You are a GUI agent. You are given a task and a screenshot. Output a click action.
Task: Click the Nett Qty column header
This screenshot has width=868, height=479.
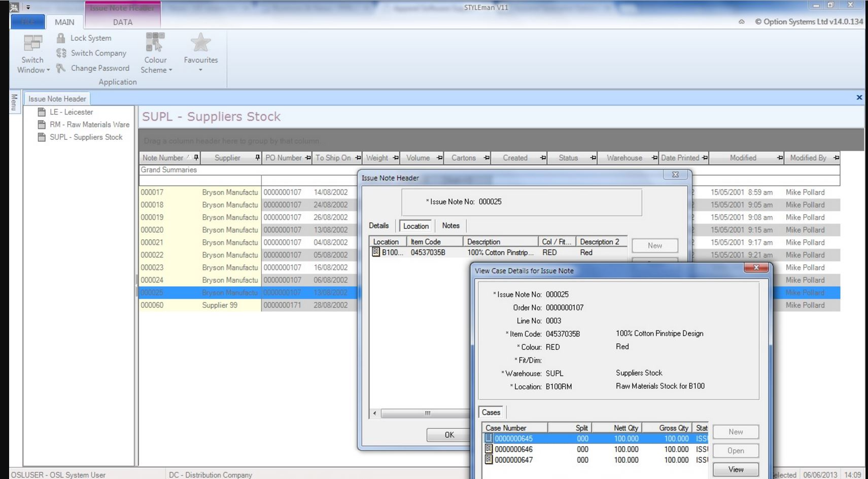click(x=617, y=428)
